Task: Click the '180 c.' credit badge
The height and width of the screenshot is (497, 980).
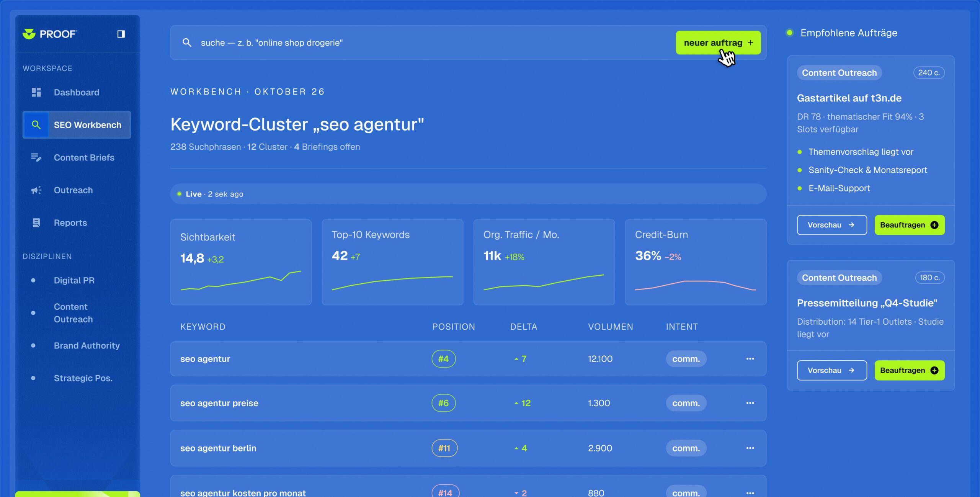Action: (x=930, y=277)
